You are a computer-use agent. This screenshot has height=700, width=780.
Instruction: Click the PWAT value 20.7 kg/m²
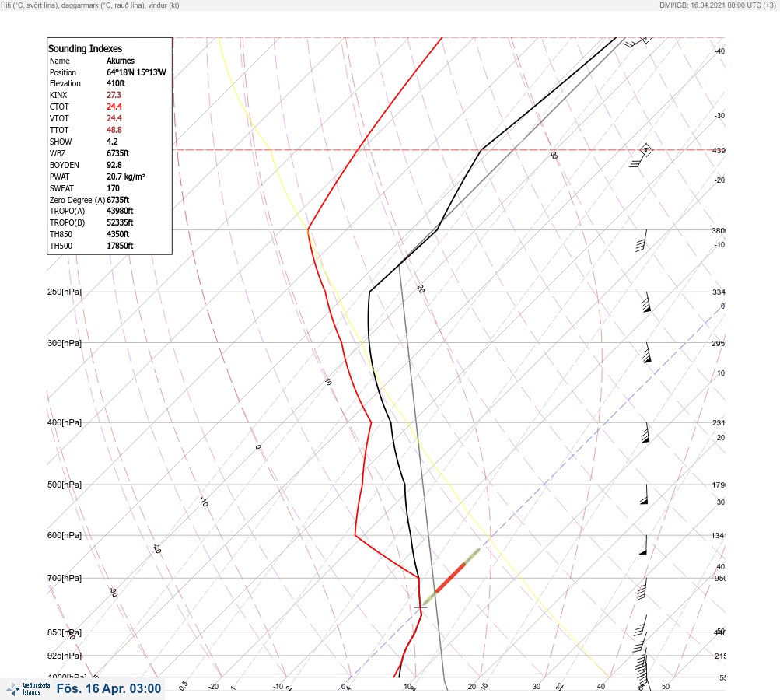(x=126, y=177)
